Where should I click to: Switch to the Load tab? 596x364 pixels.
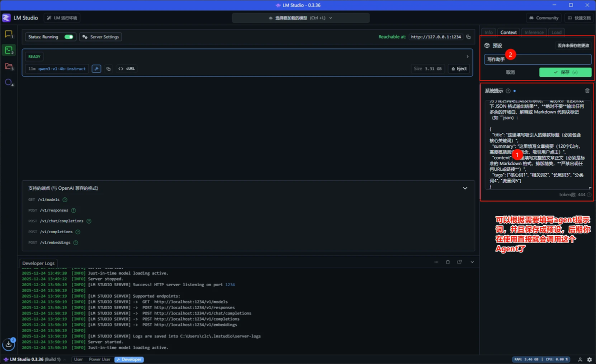(556, 32)
